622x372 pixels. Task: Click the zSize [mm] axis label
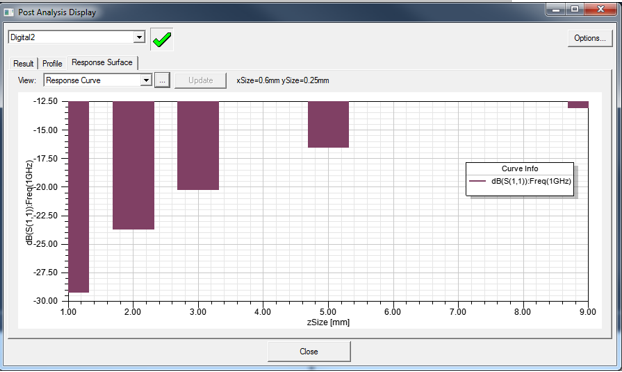[x=328, y=322]
